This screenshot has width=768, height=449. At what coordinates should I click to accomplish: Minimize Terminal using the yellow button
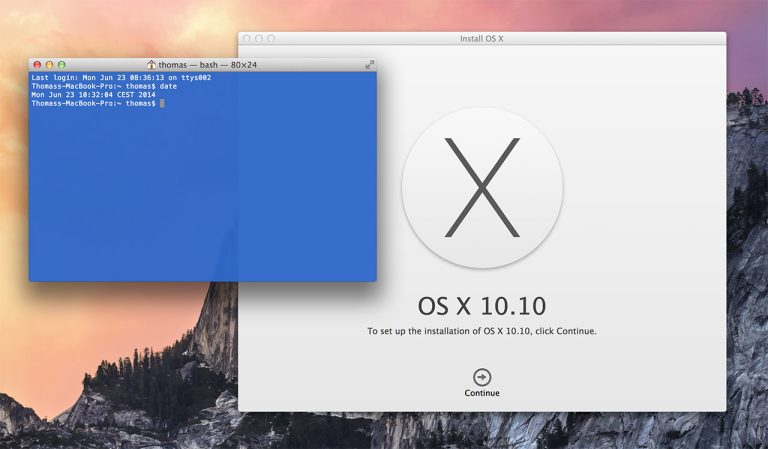click(x=50, y=64)
